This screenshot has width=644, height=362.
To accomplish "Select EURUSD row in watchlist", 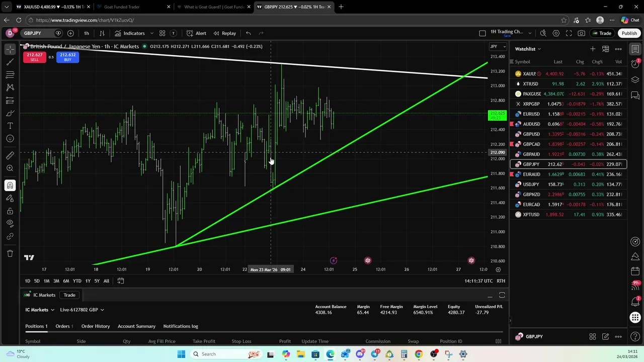I will (569, 114).
